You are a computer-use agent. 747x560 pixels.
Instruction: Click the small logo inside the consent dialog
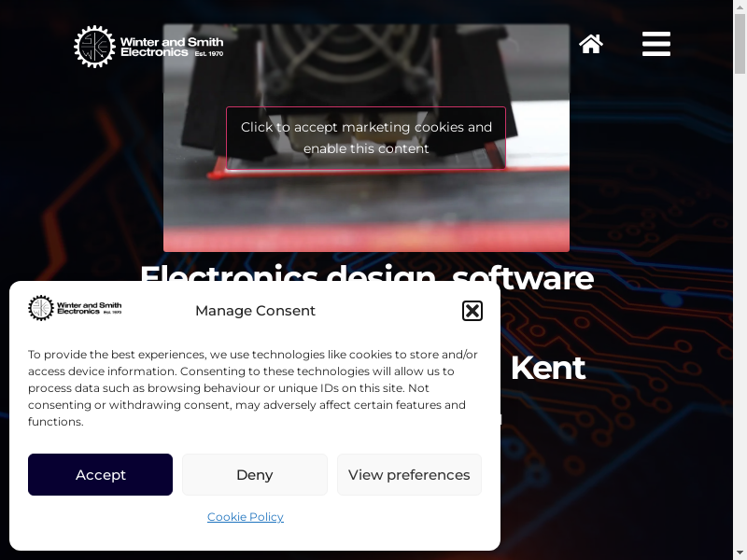[x=75, y=308]
